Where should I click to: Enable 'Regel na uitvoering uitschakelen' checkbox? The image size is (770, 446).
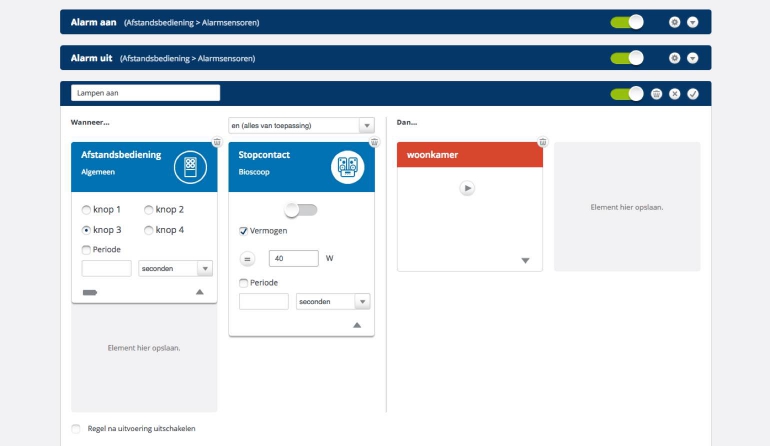pyautogui.click(x=76, y=428)
